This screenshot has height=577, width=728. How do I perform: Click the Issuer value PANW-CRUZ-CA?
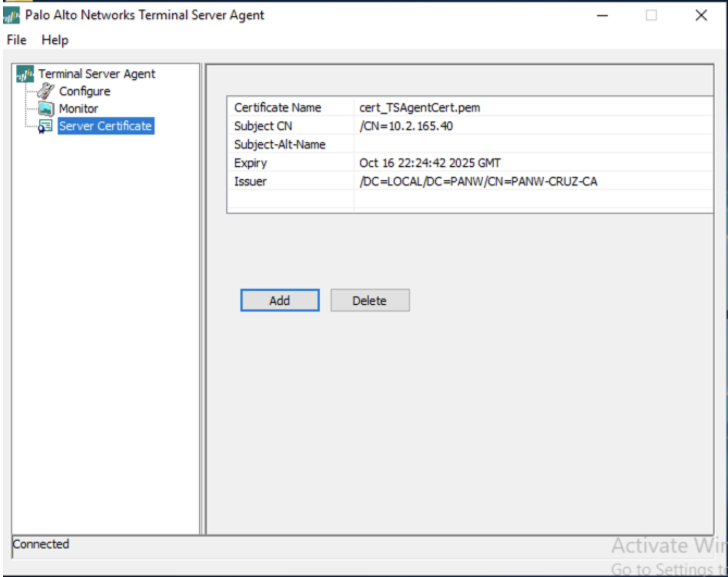pyautogui.click(x=478, y=181)
